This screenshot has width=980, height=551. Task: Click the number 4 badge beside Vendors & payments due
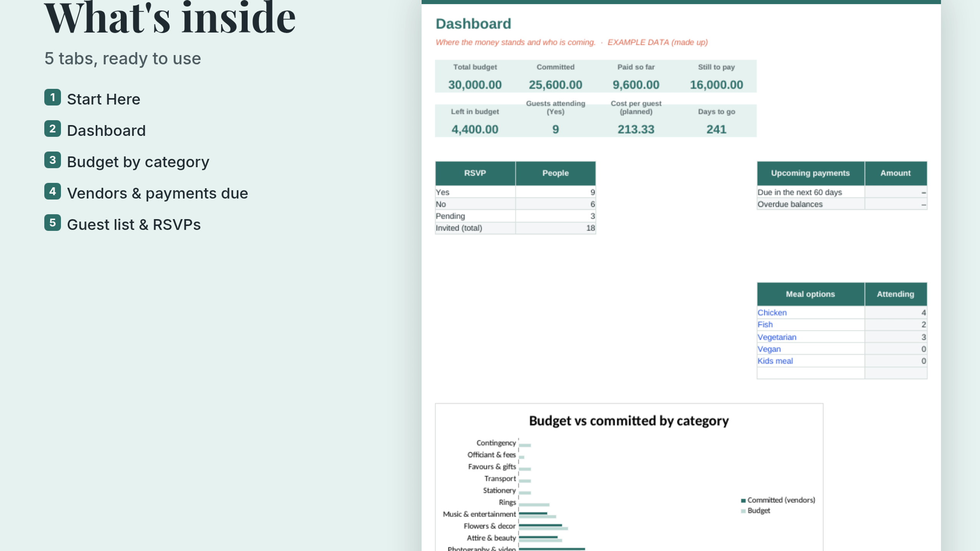[x=52, y=192]
